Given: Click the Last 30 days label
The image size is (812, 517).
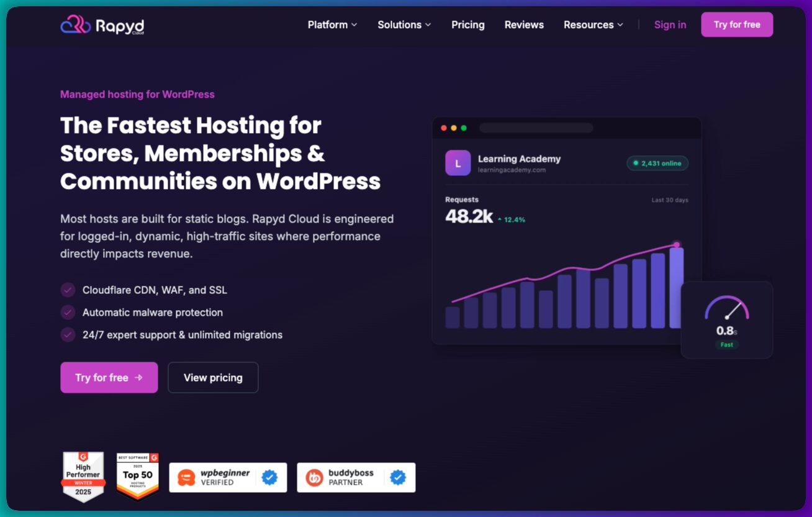Looking at the screenshot, I should tap(670, 200).
